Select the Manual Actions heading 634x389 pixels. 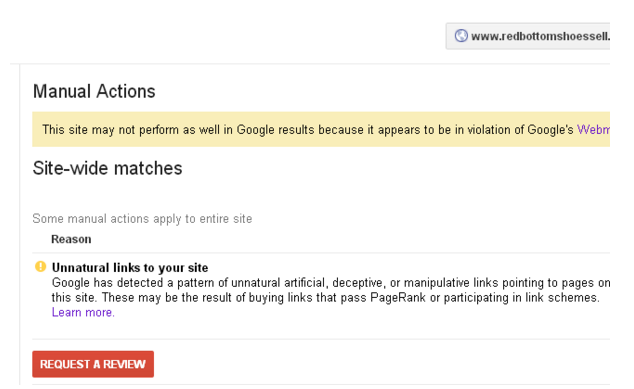[94, 91]
